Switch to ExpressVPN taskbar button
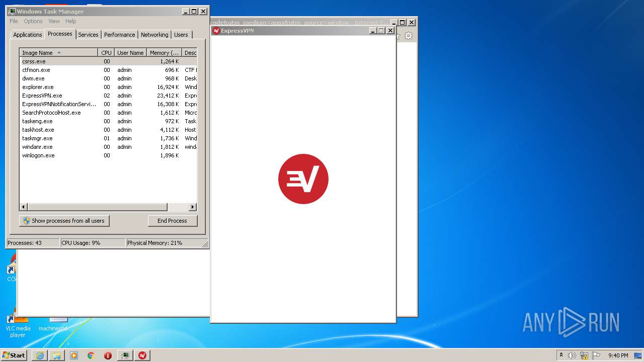Viewport: 644px width, 362px height. click(x=142, y=355)
